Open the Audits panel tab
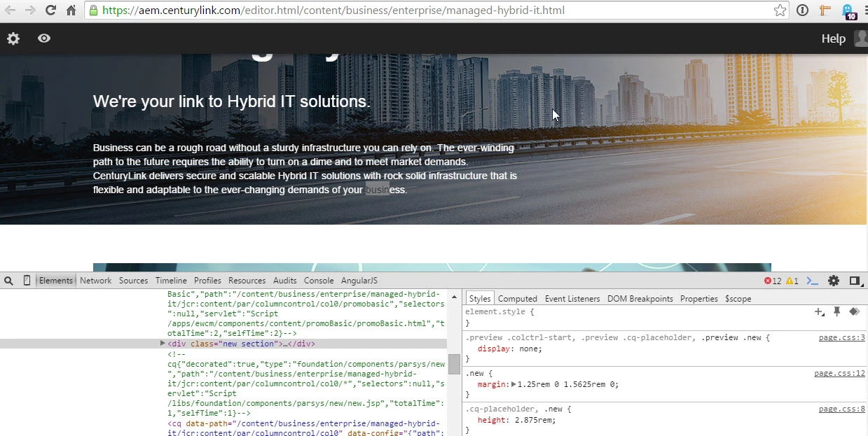 (284, 281)
